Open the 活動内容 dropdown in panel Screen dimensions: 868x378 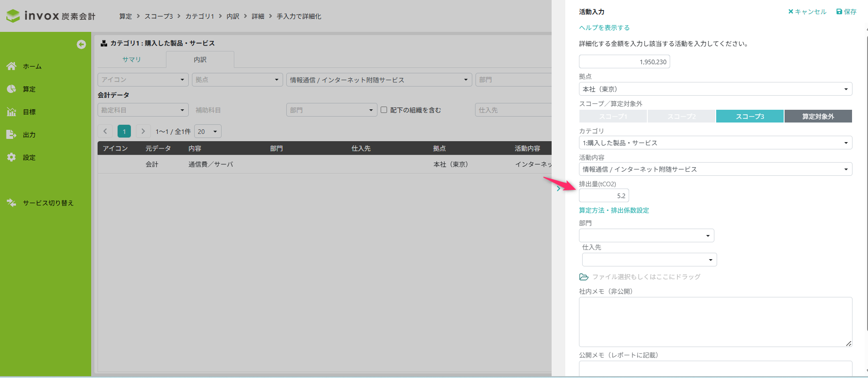pos(715,169)
